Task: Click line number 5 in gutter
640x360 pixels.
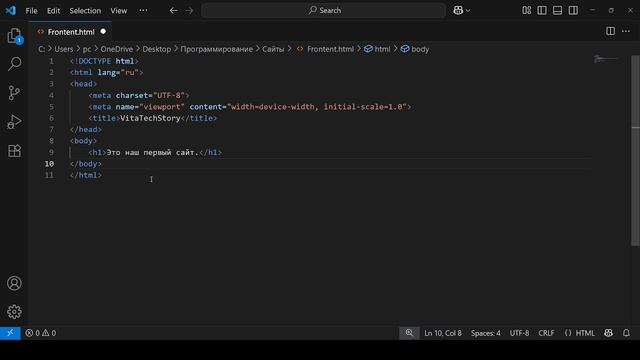Action: tap(51, 107)
